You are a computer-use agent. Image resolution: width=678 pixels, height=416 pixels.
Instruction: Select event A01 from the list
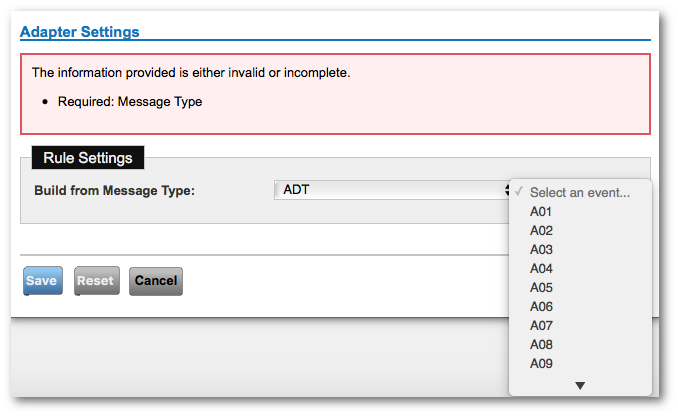click(x=541, y=212)
